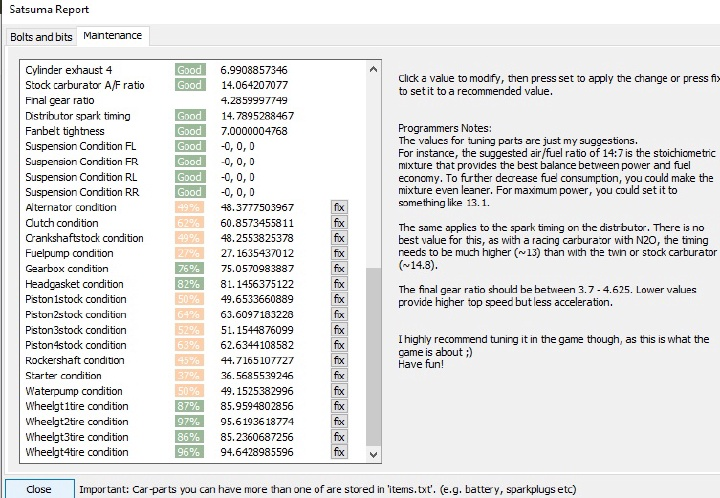Fix the Wheelgt4tire condition value
This screenshot has width=720, height=498.
click(x=339, y=452)
